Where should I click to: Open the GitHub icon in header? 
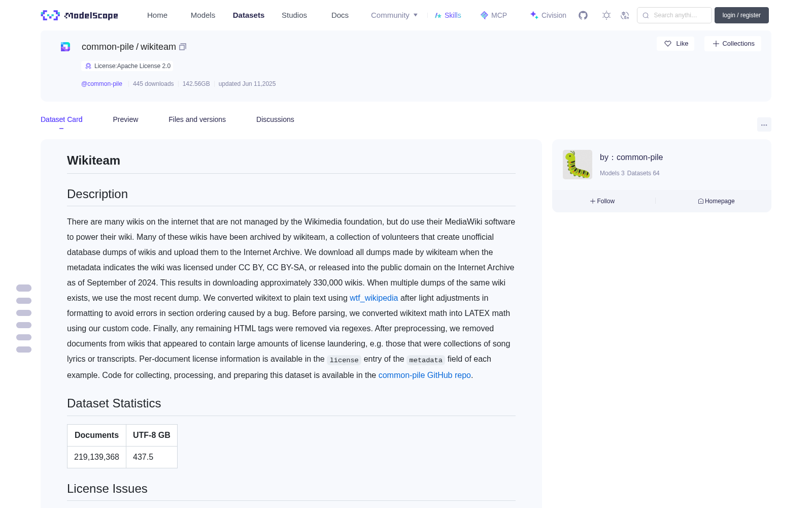[x=583, y=15]
